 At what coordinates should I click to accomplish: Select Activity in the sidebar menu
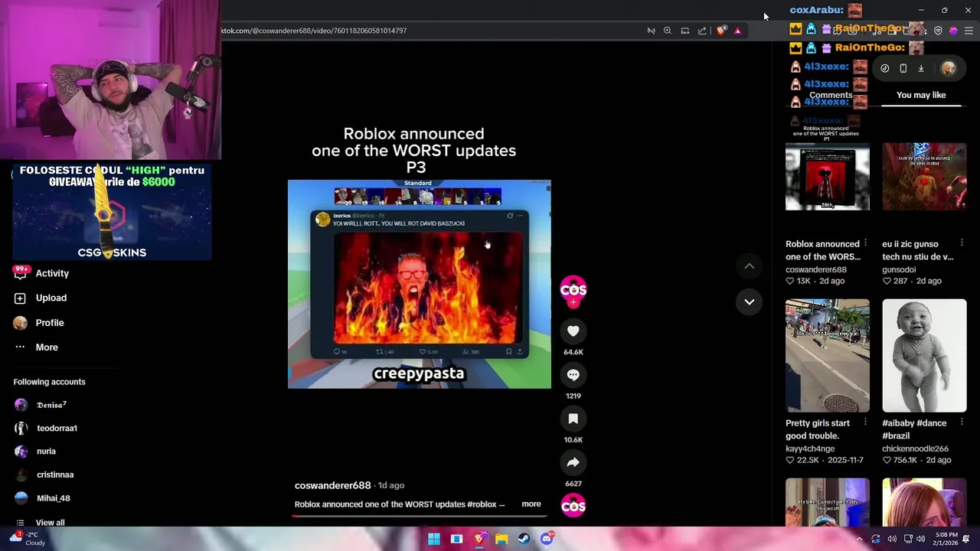(52, 273)
